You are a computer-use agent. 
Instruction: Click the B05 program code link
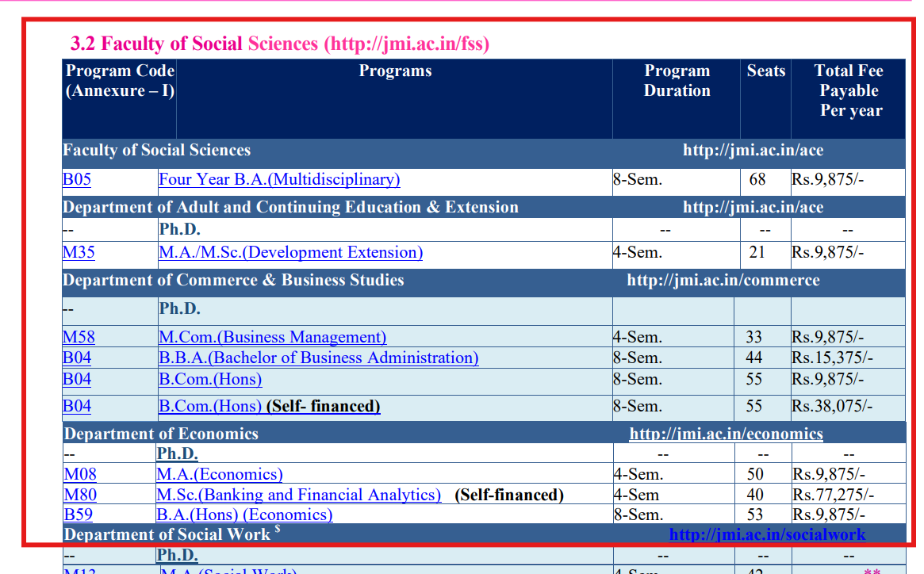click(x=74, y=180)
